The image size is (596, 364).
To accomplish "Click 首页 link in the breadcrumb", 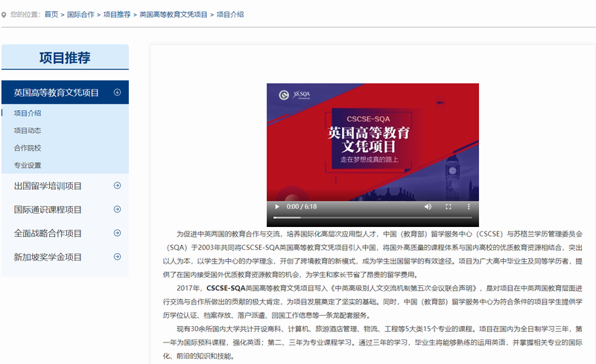I will [x=51, y=14].
